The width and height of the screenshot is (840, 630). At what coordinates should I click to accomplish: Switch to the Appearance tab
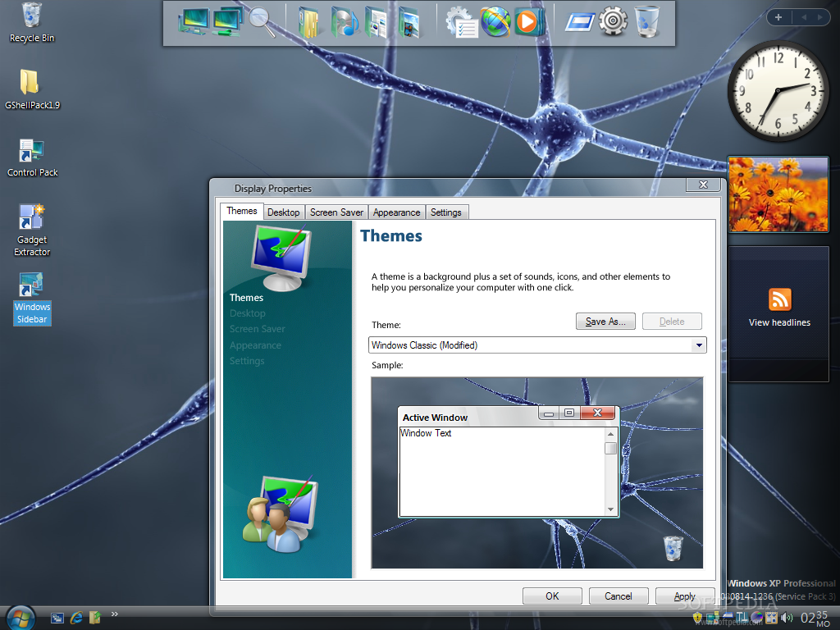pyautogui.click(x=396, y=212)
